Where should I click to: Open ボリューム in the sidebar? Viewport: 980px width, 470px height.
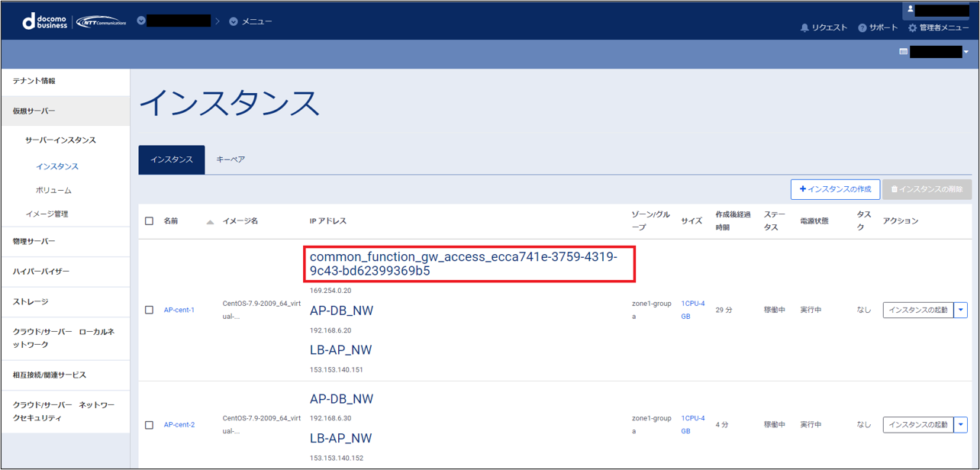(53, 191)
